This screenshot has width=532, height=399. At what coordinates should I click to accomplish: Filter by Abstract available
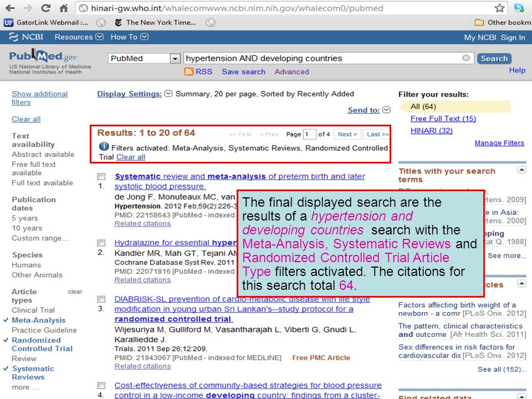click(43, 155)
